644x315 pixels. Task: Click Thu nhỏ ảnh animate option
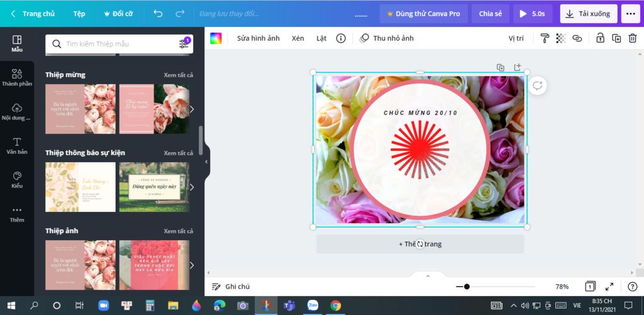point(387,38)
